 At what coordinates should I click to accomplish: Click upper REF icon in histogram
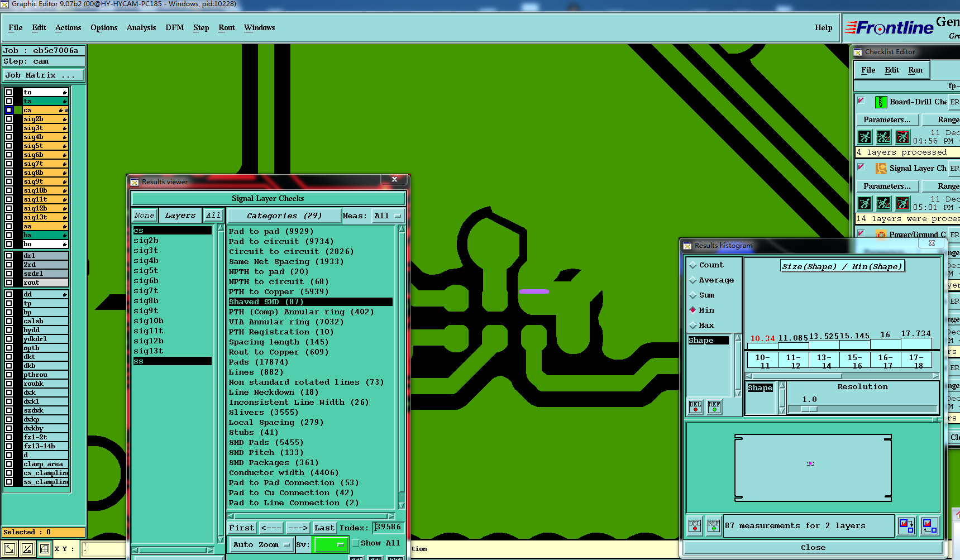point(714,407)
